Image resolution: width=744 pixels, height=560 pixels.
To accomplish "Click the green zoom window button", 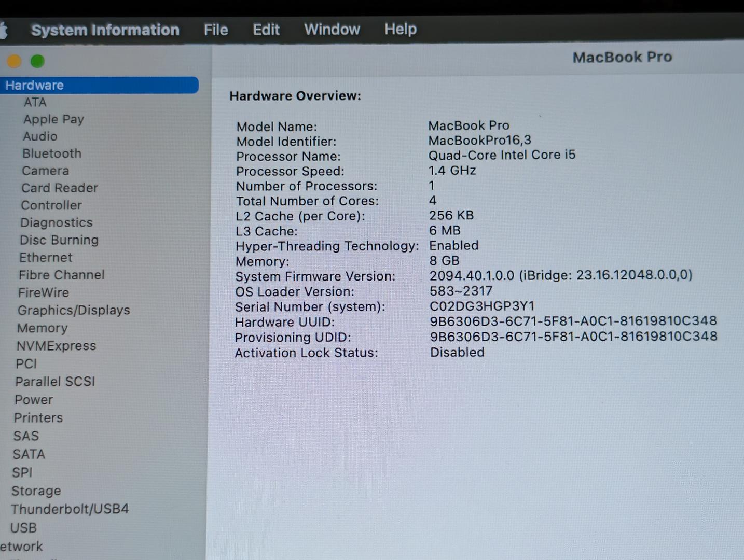I will (37, 61).
